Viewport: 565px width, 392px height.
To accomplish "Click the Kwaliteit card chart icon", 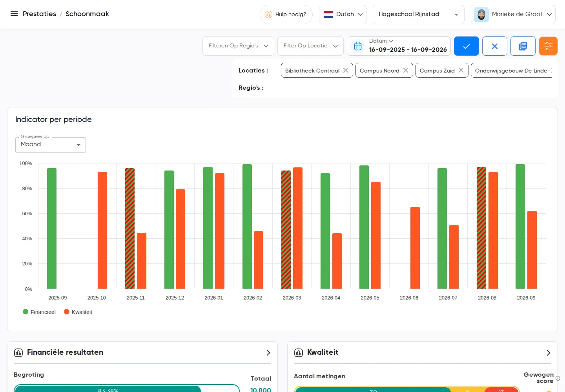I will (299, 353).
